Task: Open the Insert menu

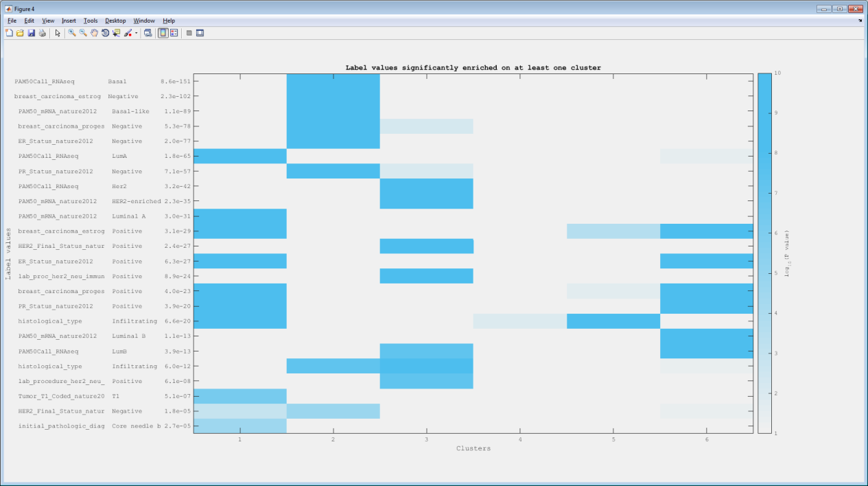Action: (69, 21)
